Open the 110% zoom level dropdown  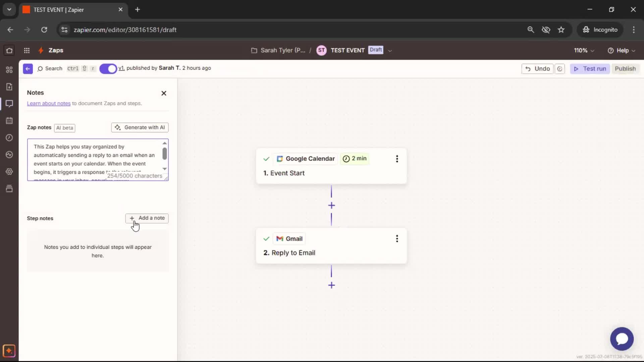pos(584,50)
